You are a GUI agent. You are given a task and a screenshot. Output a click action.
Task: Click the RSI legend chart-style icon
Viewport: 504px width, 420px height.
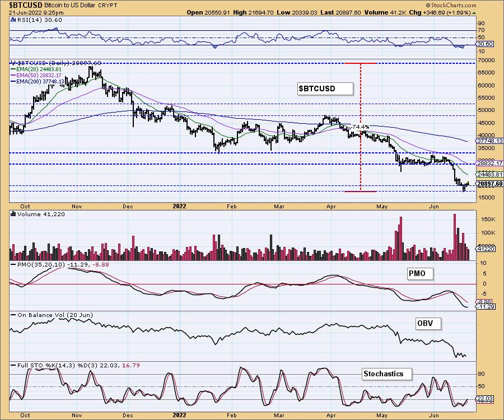click(13, 20)
